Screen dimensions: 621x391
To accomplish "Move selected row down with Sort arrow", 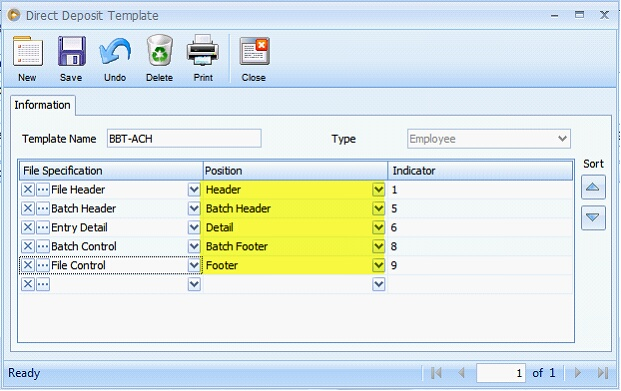I will pos(593,217).
